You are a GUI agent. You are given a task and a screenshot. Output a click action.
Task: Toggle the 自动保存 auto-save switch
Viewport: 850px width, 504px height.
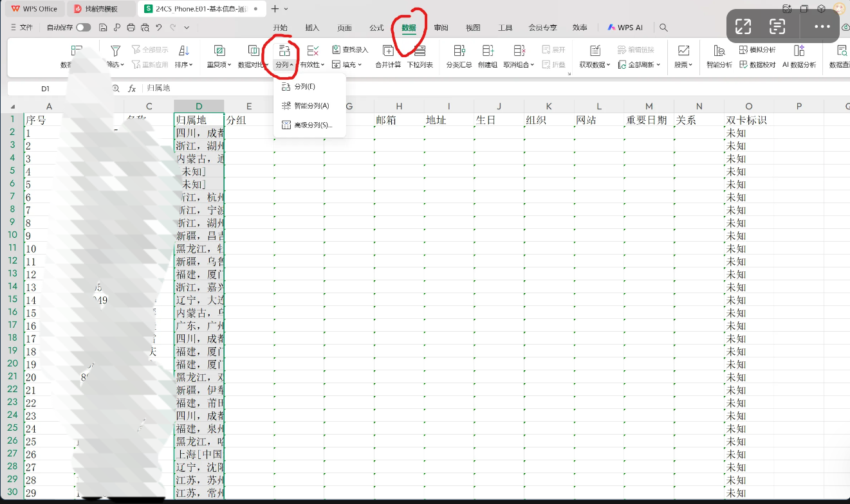[x=83, y=28]
